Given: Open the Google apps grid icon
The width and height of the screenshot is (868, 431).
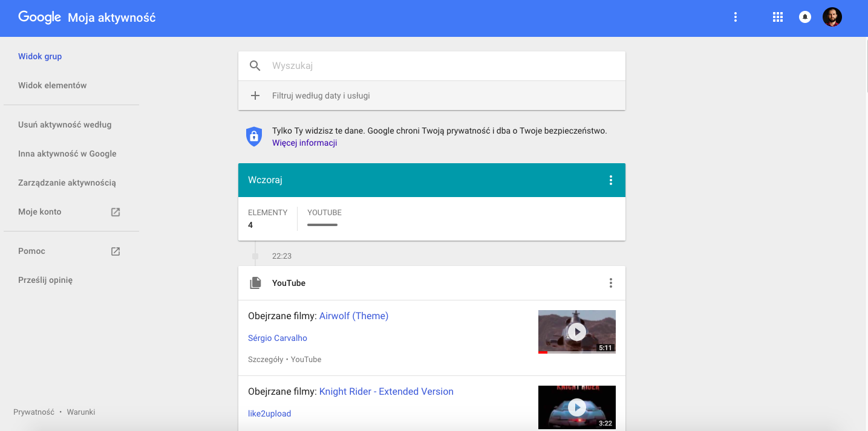Looking at the screenshot, I should click(x=778, y=18).
